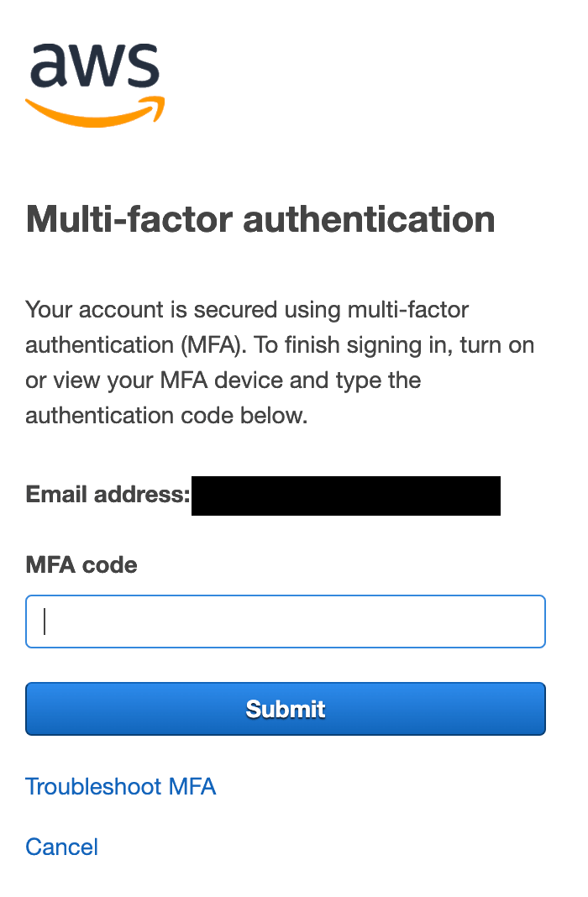
Task: Click the words 'turn on' in description
Action: [497, 345]
